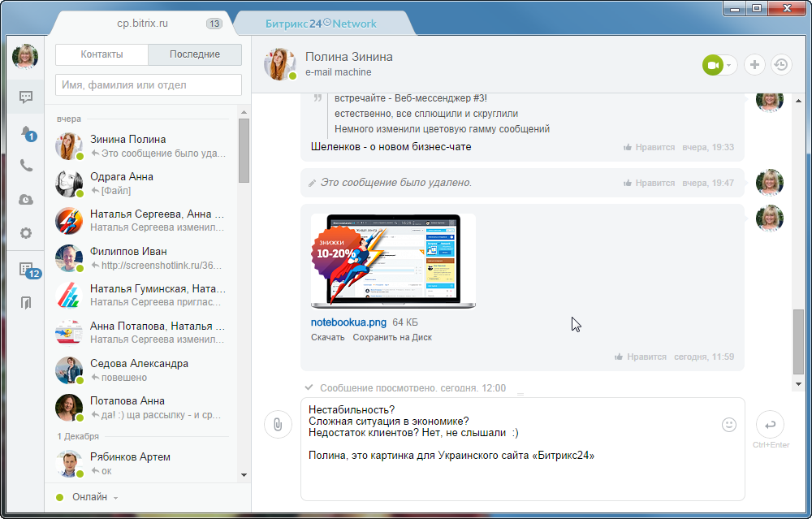The image size is (812, 519).
Task: Like the notebookua.png message
Action: pos(641,357)
